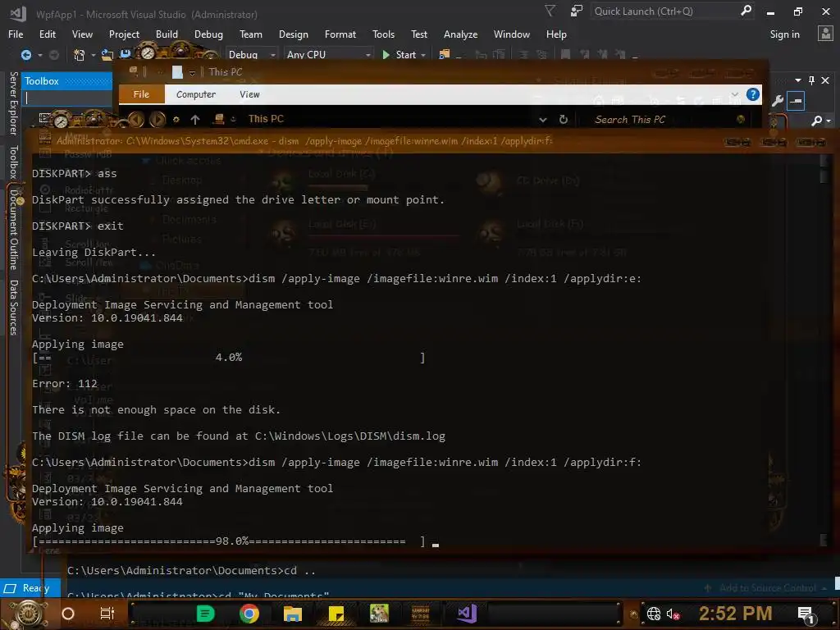The height and width of the screenshot is (630, 840).
Task: Click the Visual Studio taskbar icon
Action: [467, 614]
